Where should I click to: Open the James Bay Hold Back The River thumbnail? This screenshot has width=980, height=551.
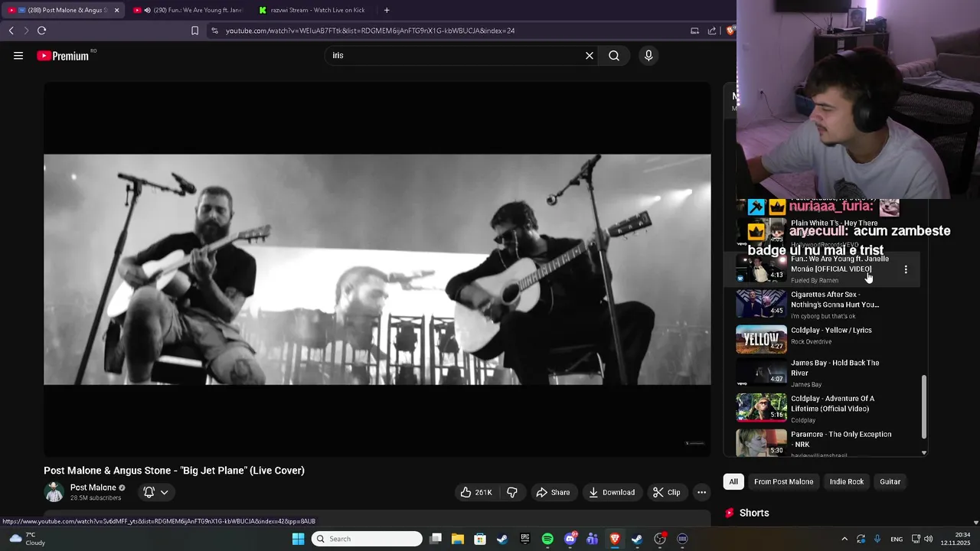coord(761,371)
